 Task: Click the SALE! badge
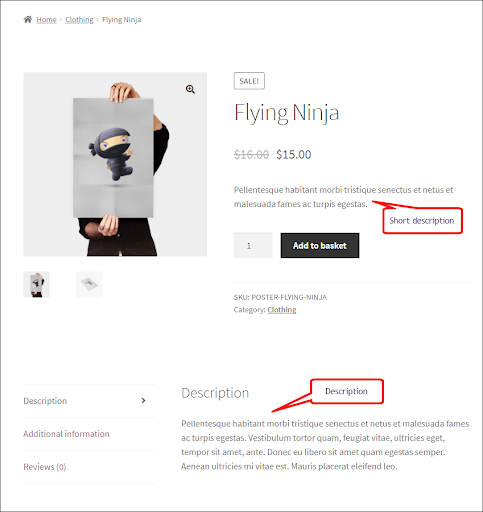point(249,81)
